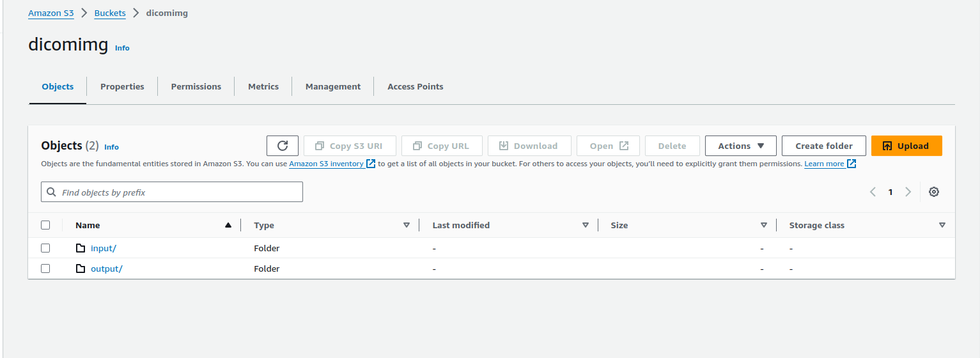Click the Type column header
This screenshot has height=358, width=980.
(264, 225)
